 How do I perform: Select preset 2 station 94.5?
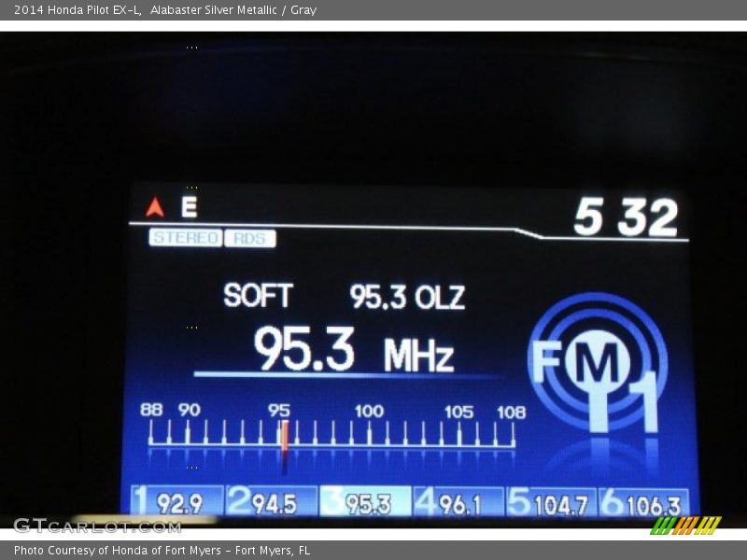click(271, 501)
